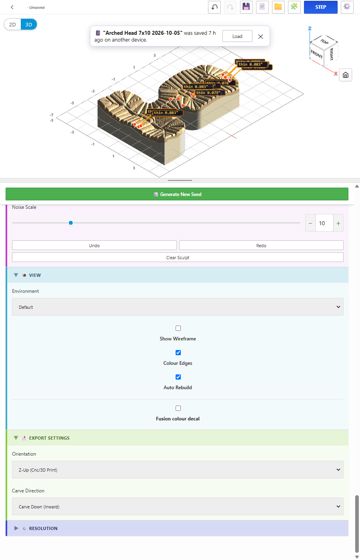
Task: Click Generate New Seed button
Action: (x=177, y=194)
